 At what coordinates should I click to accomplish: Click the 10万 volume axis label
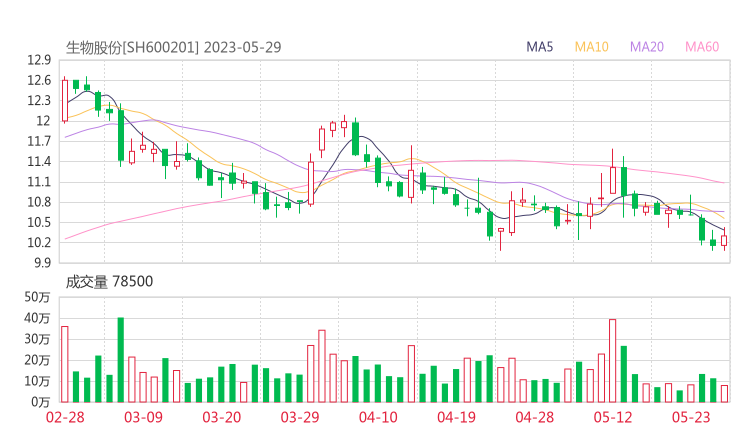(37, 381)
